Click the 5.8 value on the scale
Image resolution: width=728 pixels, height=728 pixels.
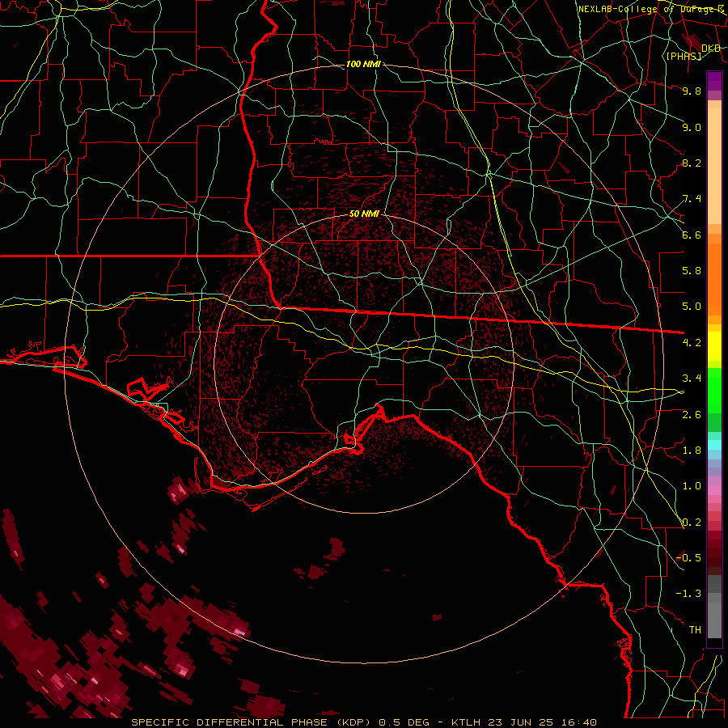point(692,271)
